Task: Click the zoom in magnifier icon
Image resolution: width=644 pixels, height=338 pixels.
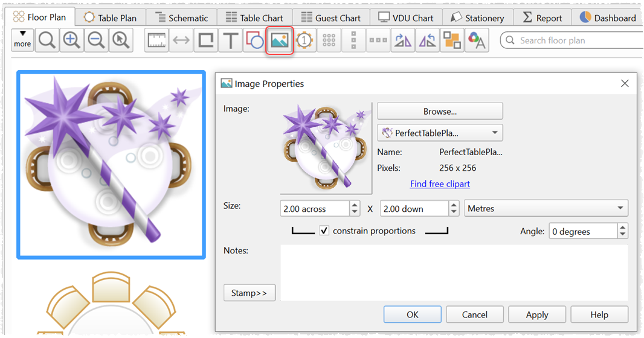Action: tap(72, 40)
